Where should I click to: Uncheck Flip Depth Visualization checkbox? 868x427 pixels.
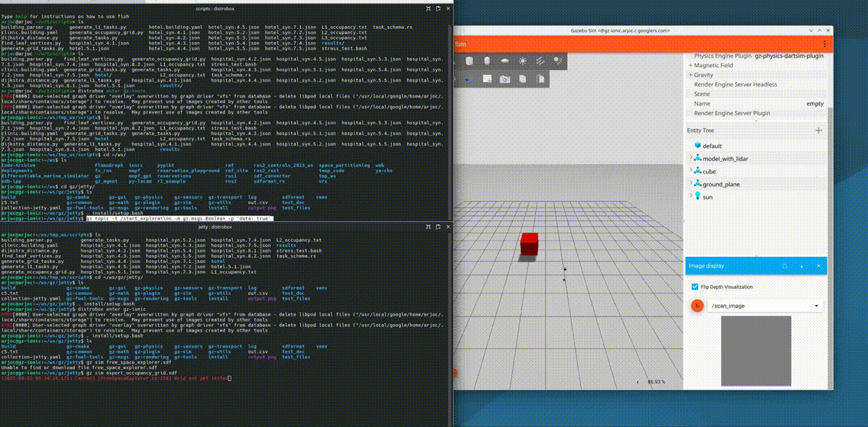pyautogui.click(x=695, y=287)
